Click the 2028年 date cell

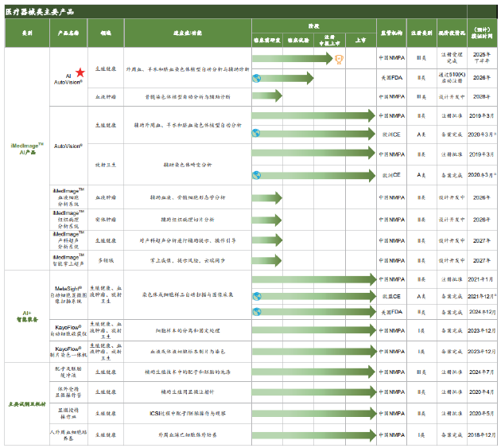point(482,96)
